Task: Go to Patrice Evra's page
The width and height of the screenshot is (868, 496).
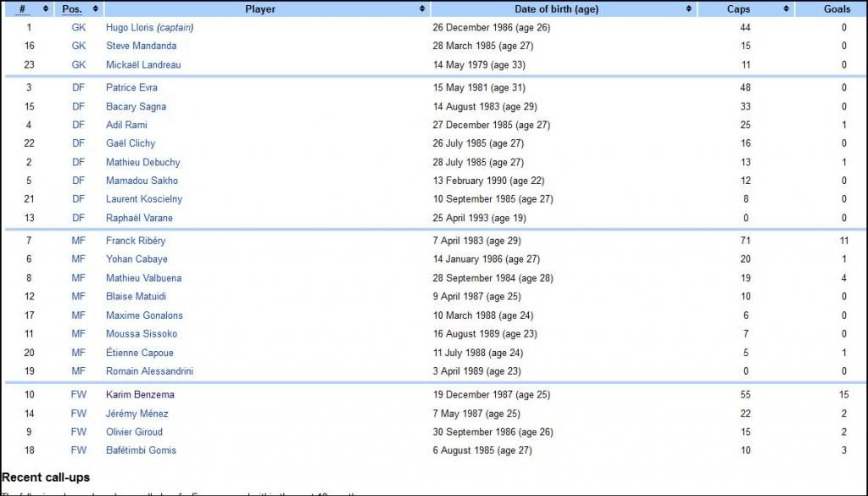Action: (x=131, y=87)
